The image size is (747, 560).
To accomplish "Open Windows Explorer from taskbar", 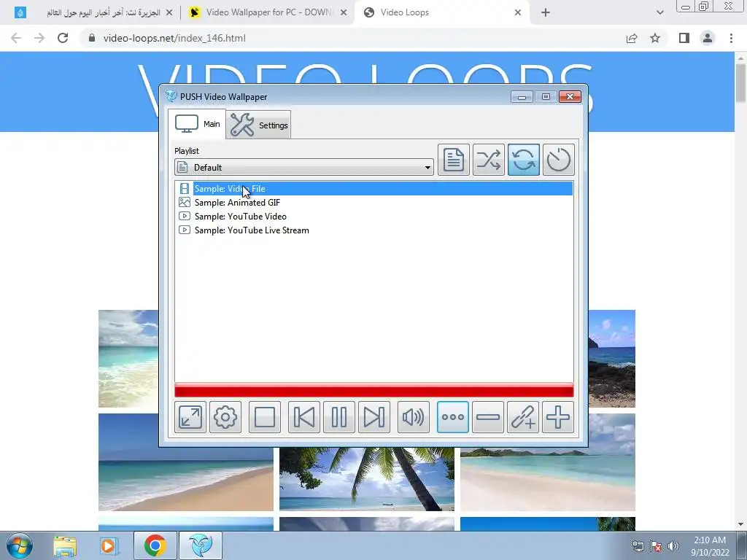I will 65,545.
